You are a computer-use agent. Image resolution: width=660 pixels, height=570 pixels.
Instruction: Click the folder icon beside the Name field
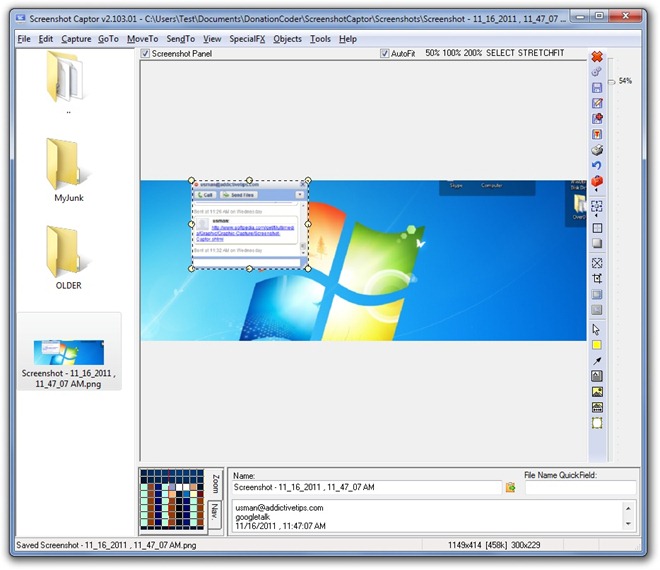tap(510, 487)
